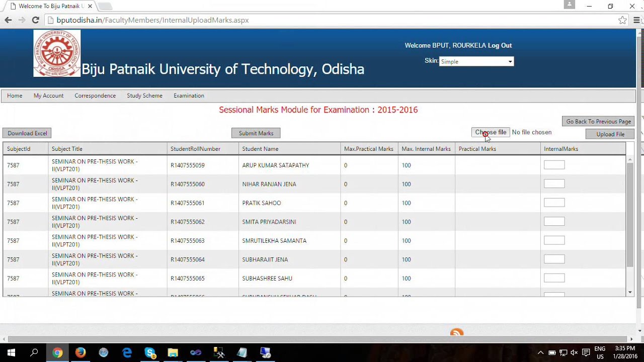Click the marks table vertical scrollbar thumb
Image resolution: width=644 pixels, height=362 pixels.
[630, 215]
